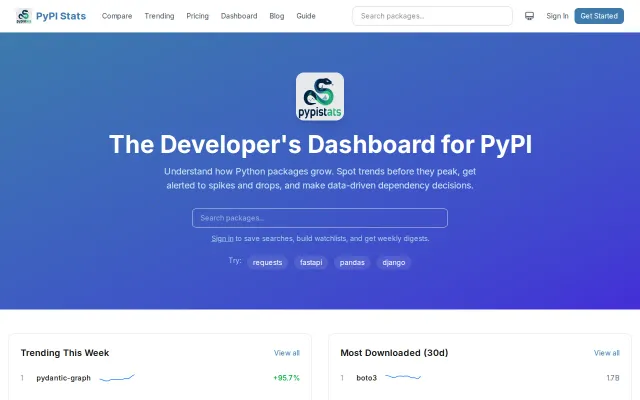Open the Pricing page

coord(198,16)
